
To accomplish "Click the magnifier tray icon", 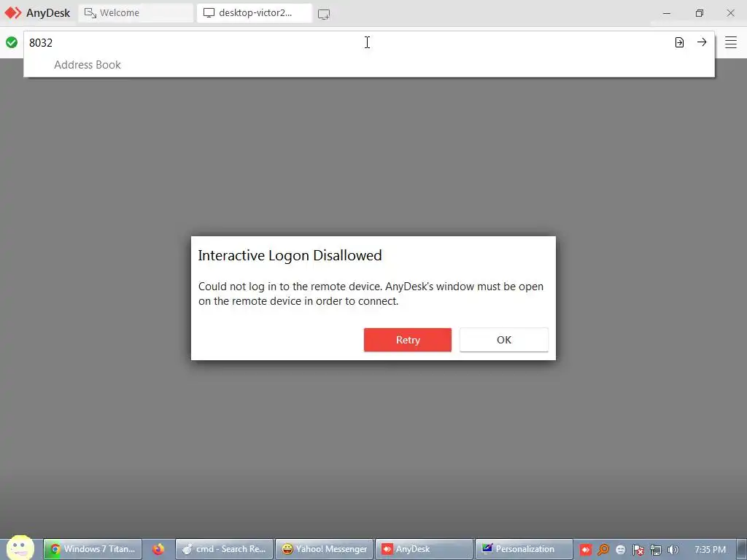I will tap(603, 550).
